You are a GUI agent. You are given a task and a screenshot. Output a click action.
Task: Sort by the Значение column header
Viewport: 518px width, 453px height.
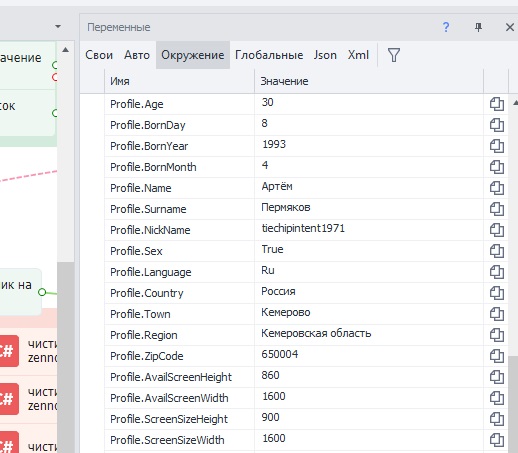point(369,81)
